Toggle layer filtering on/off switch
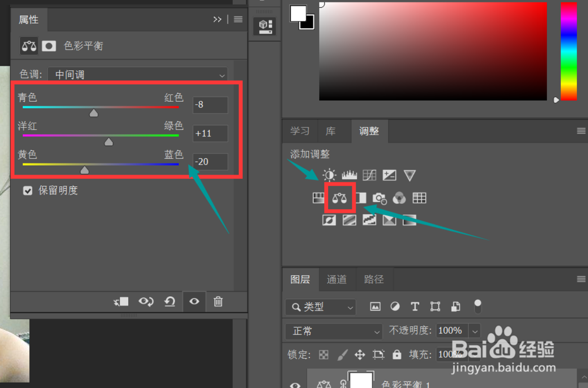Screen dimensions: 588x388 [477, 306]
